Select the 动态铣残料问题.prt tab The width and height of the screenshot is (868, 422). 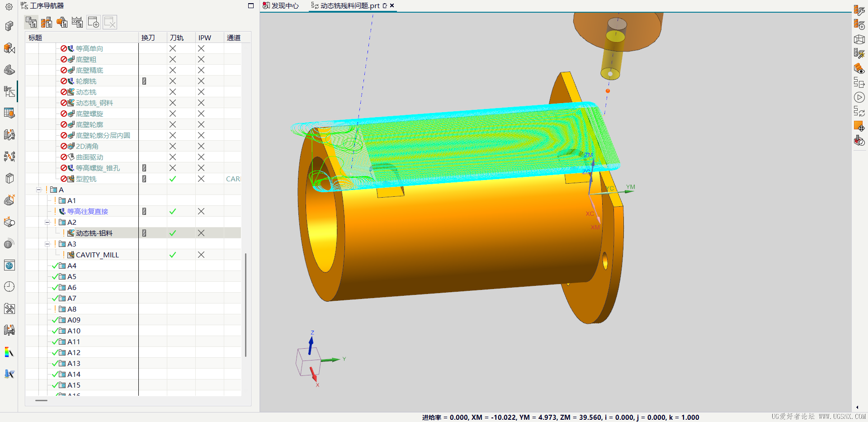(x=349, y=6)
